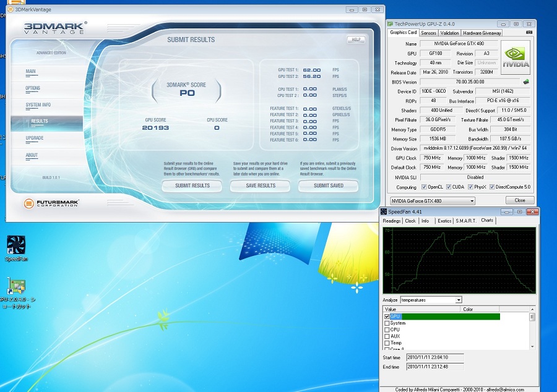Click the Futuremark Corporation logo
557x392 pixels.
(51, 203)
